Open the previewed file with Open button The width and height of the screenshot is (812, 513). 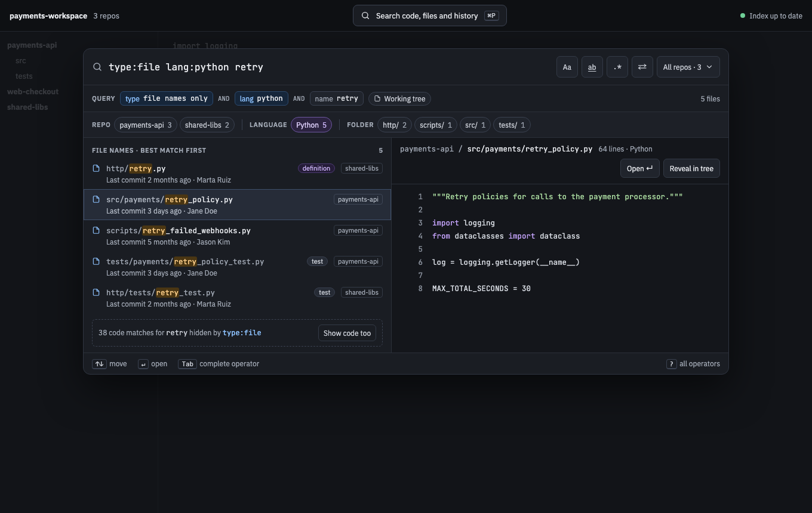pyautogui.click(x=639, y=168)
